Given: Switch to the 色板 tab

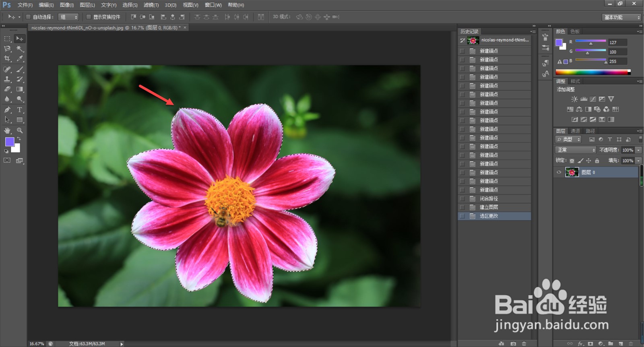Looking at the screenshot, I should pos(575,31).
